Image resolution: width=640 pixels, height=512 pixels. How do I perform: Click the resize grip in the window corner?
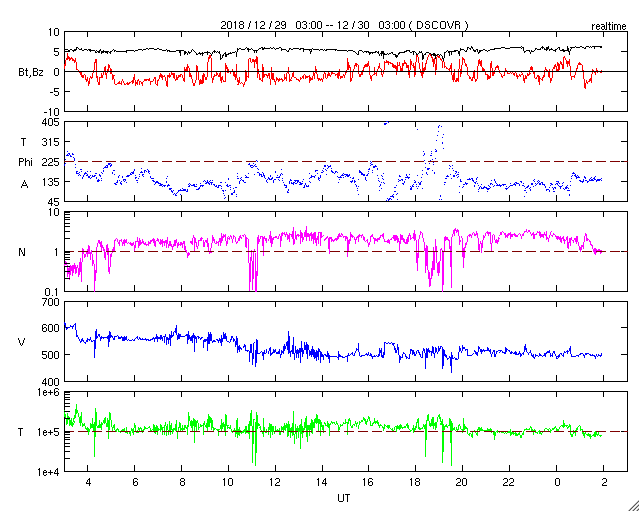(634, 506)
